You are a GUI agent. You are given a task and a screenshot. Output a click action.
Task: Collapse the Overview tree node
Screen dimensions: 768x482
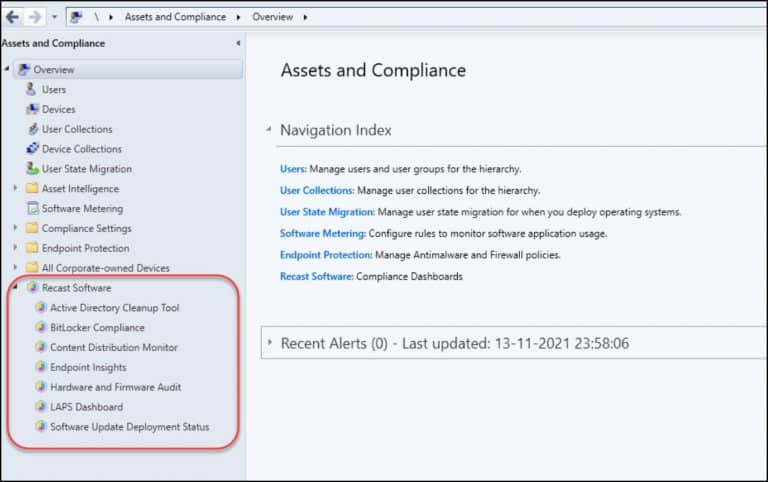[x=7, y=69]
